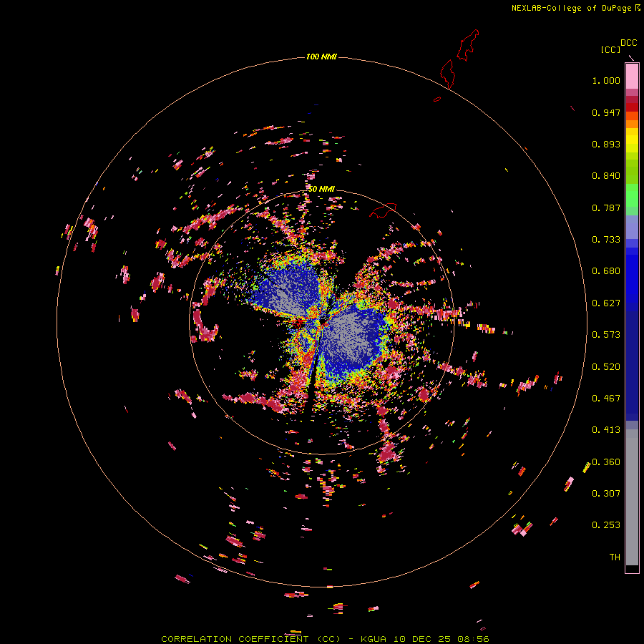This screenshot has height=644, width=644.
Task: Select the 0.307 legend value
Action: coord(606,494)
